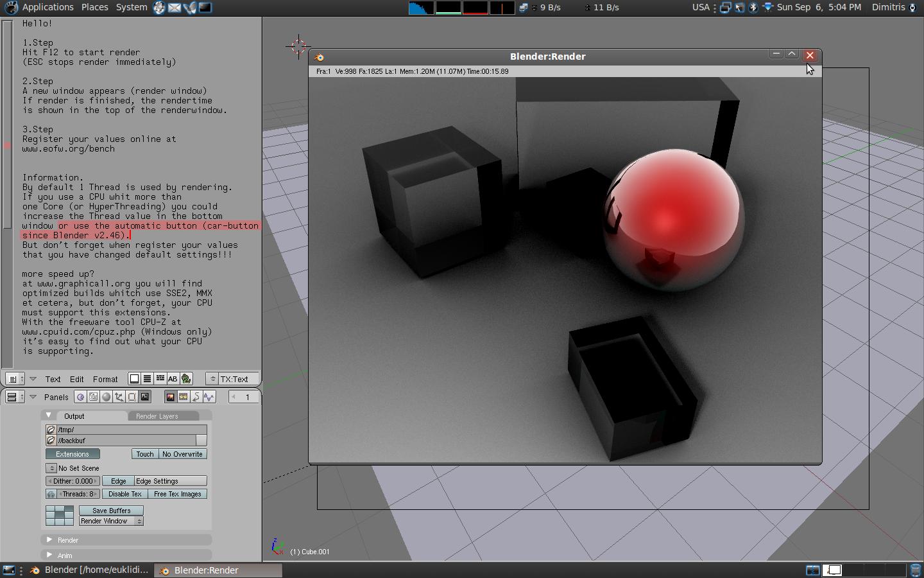Toggle the Disable Tex button
This screenshot has width=924, height=578.
click(125, 494)
